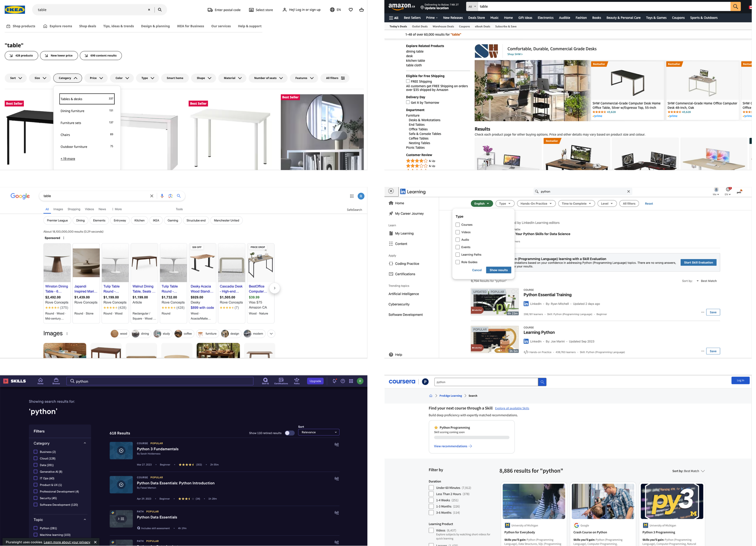Open the IKEA favourites heart icon
The width and height of the screenshot is (756, 546).
[x=351, y=10]
